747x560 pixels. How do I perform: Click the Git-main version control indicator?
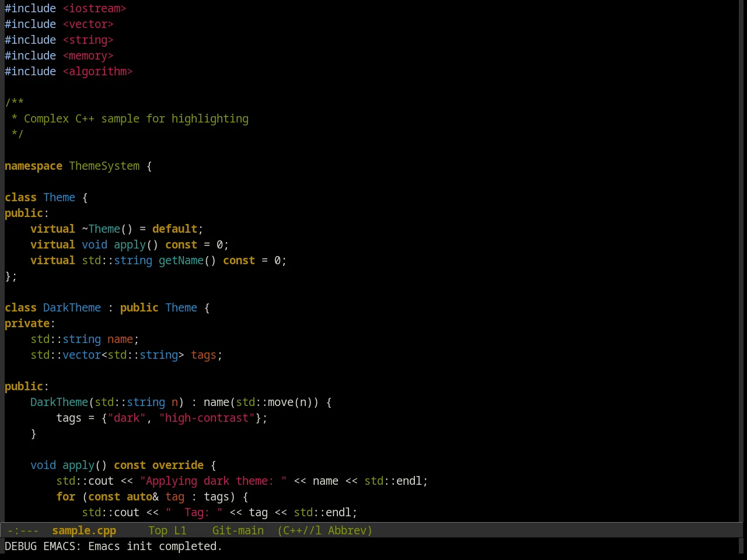[x=238, y=530]
